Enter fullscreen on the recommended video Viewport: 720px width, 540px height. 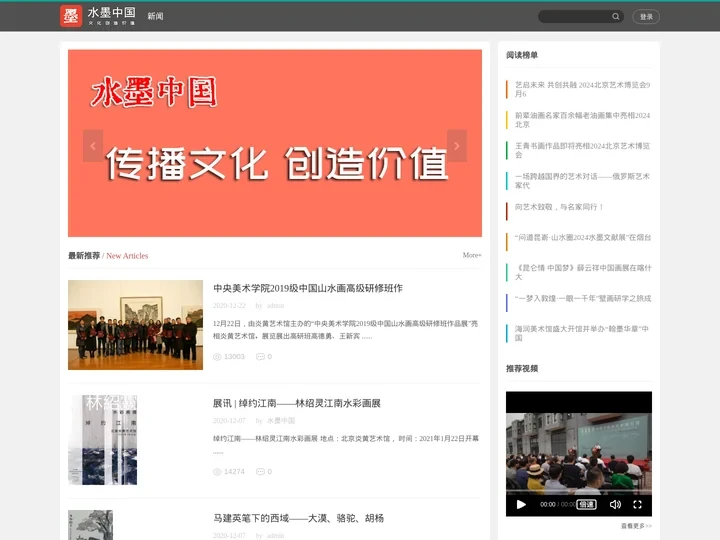(637, 504)
